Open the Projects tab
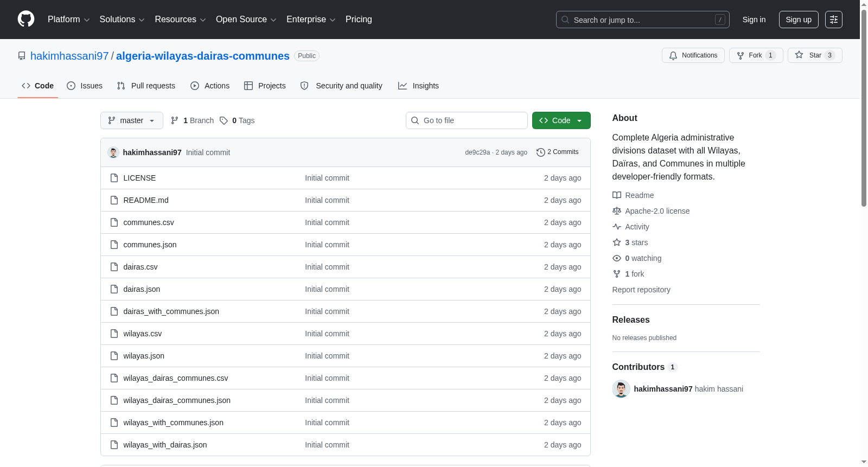 pyautogui.click(x=265, y=86)
